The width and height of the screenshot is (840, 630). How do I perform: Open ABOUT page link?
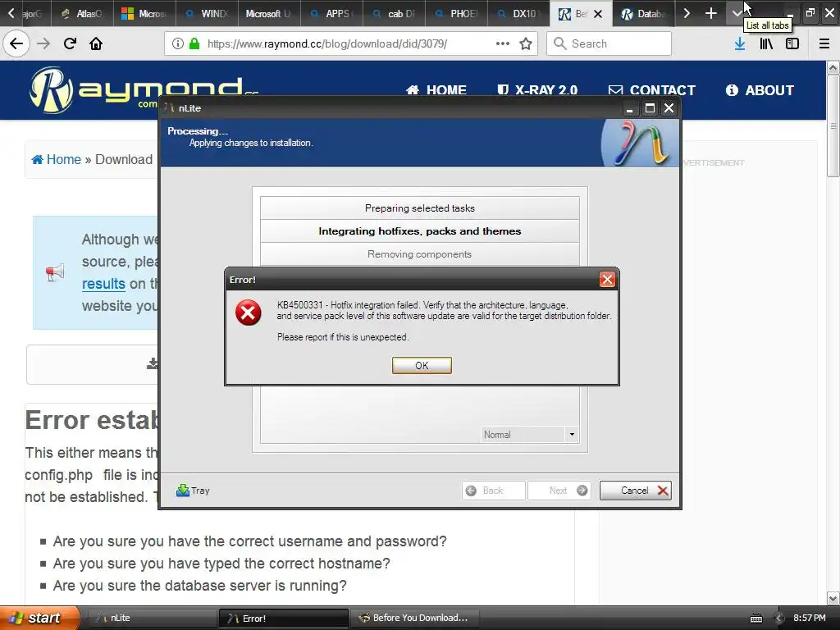click(x=760, y=90)
